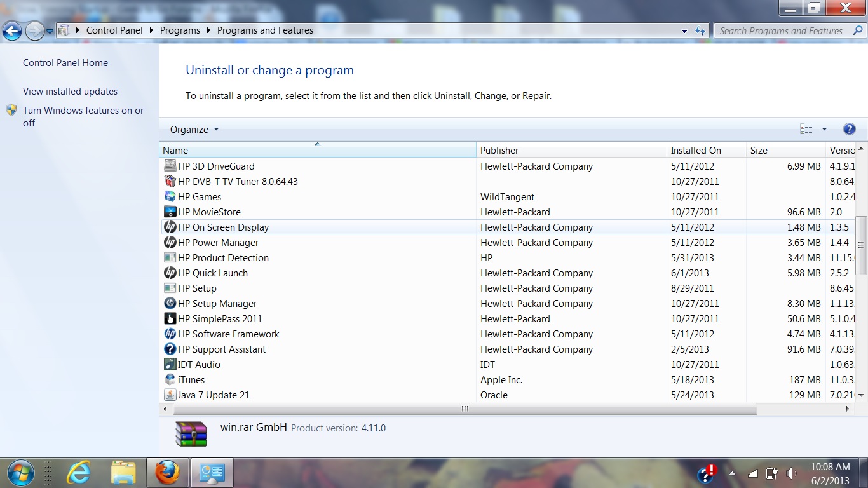Click the power battery tray icon
Image resolution: width=868 pixels, height=488 pixels.
[x=772, y=473]
